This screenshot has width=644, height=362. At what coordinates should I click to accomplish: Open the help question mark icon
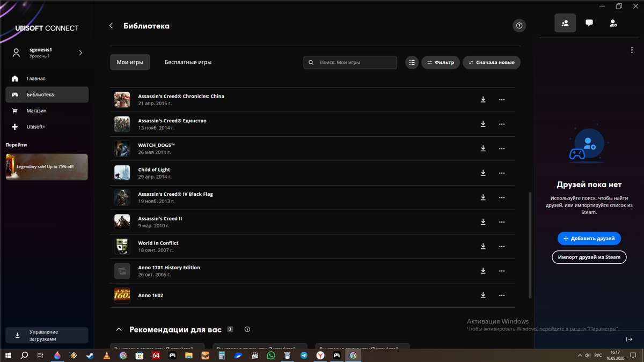(519, 26)
